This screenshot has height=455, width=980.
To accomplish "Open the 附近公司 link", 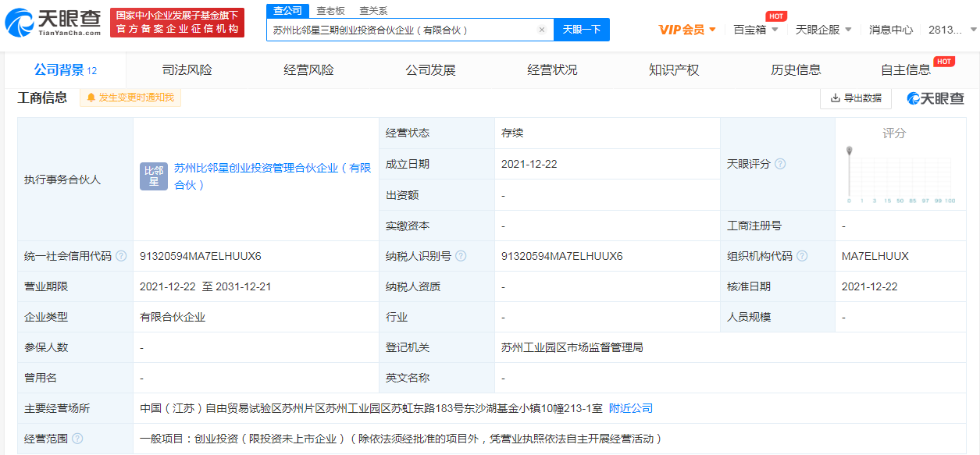I will tap(631, 408).
